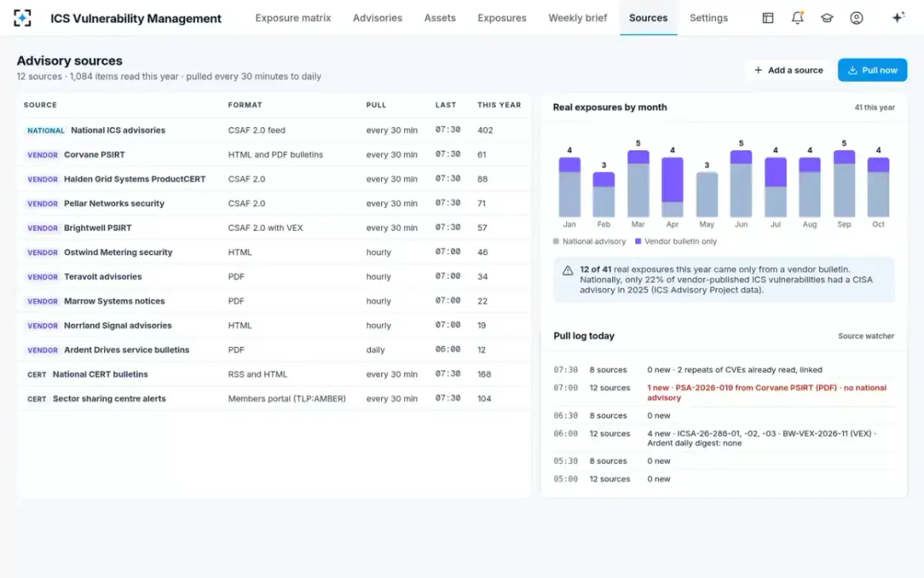Click the October bar in exposures chart
Viewport: 924px width, 578px height.
point(879,187)
